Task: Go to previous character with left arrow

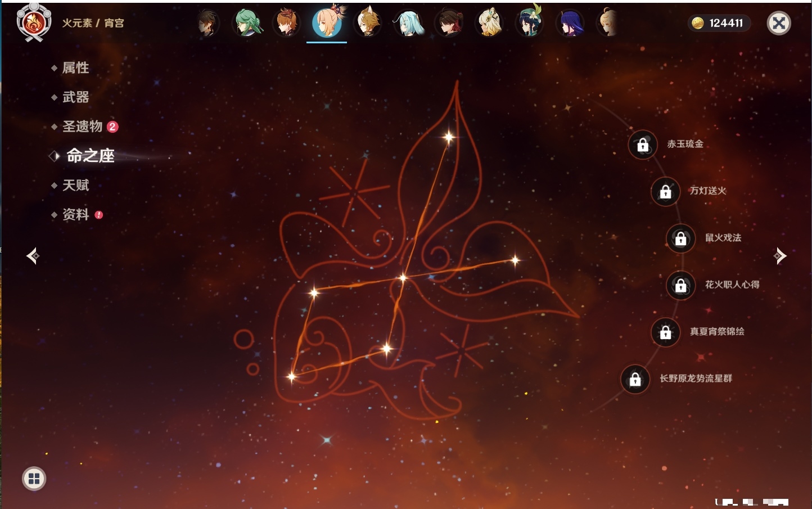Action: (x=33, y=256)
